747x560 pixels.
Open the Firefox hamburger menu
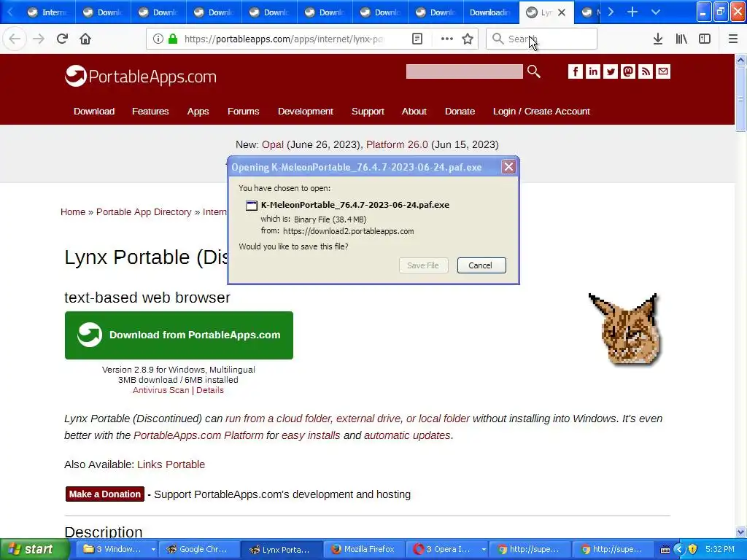click(733, 39)
